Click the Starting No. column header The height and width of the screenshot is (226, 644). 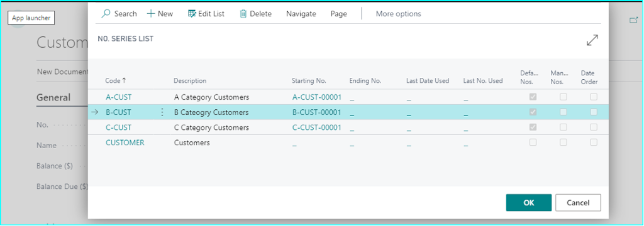[x=309, y=81]
